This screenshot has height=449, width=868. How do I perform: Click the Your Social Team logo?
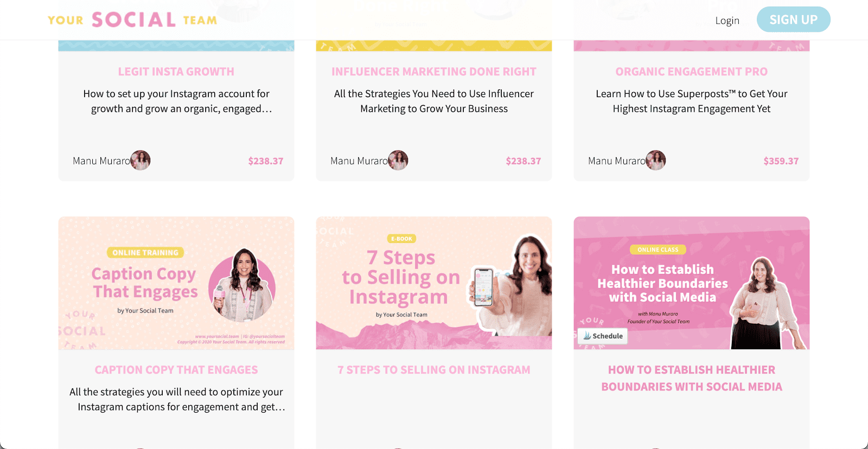pos(132,20)
